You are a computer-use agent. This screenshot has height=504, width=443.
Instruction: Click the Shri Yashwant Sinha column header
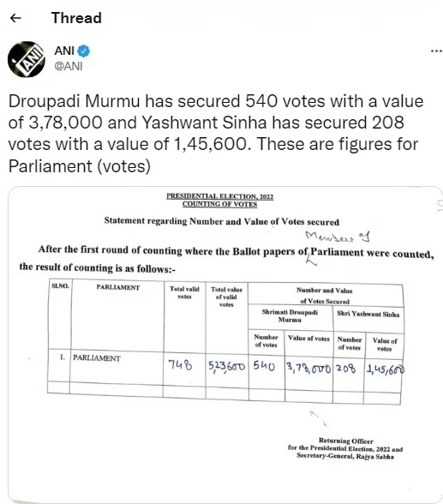click(x=368, y=314)
